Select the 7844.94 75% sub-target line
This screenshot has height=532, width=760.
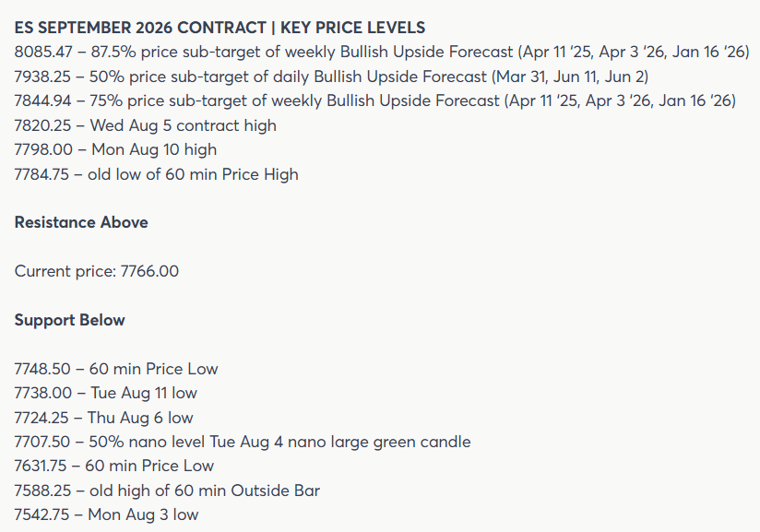(x=375, y=100)
